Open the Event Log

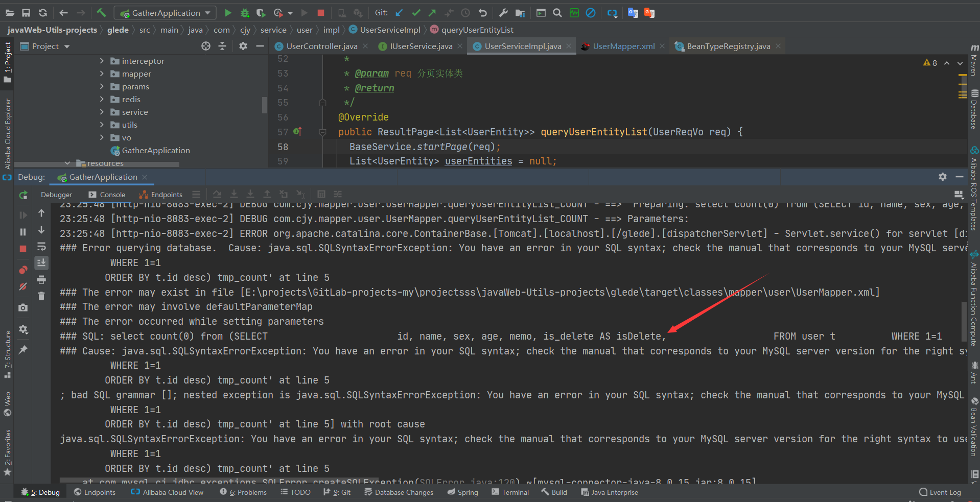click(x=940, y=492)
